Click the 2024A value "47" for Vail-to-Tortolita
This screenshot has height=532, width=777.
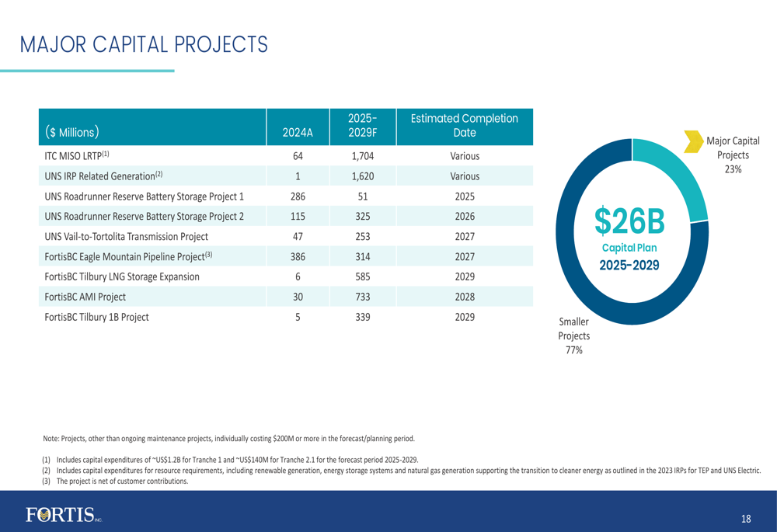click(298, 237)
